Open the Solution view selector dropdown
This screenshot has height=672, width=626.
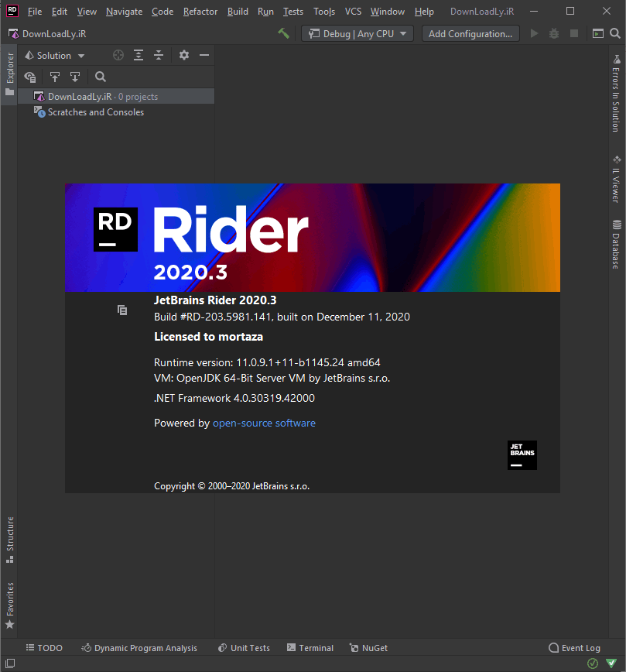(55, 55)
